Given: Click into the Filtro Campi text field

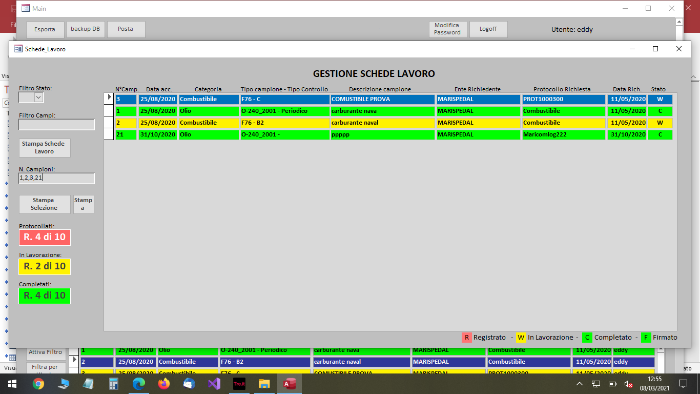Looking at the screenshot, I should pyautogui.click(x=57, y=124).
